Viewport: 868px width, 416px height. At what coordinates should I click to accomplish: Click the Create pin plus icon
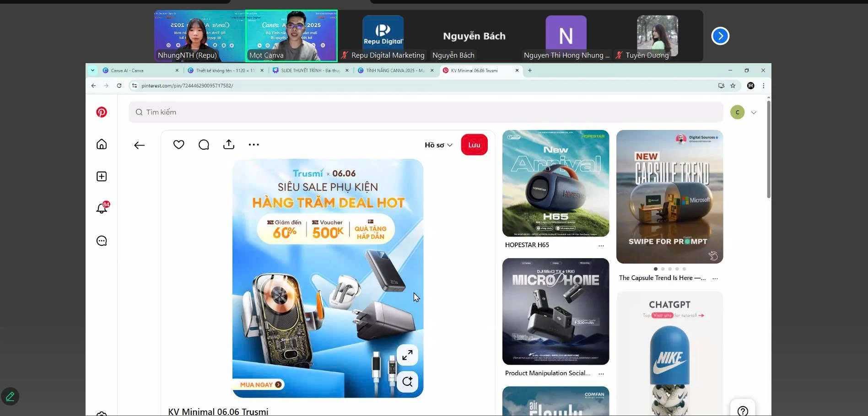[102, 177]
